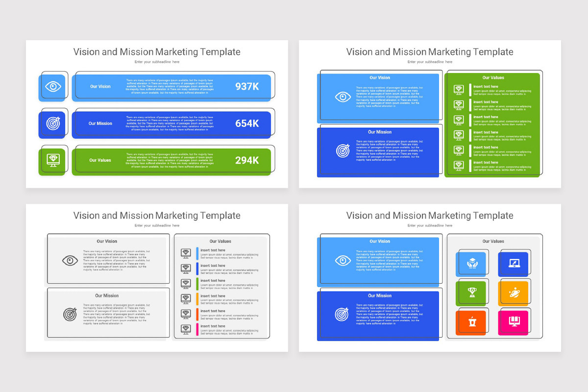The height and width of the screenshot is (392, 588).
Task: Click the green trophy icon
Action: [x=472, y=293]
